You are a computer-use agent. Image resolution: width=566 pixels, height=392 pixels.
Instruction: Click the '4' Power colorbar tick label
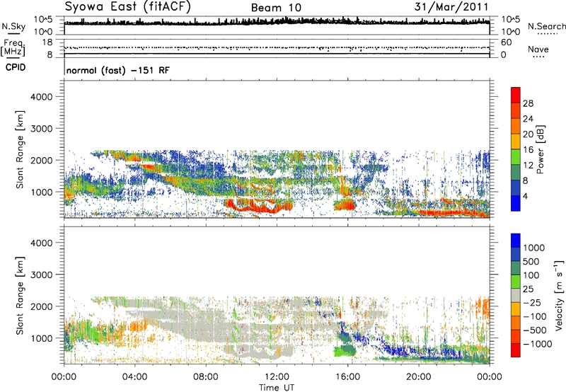(x=525, y=196)
